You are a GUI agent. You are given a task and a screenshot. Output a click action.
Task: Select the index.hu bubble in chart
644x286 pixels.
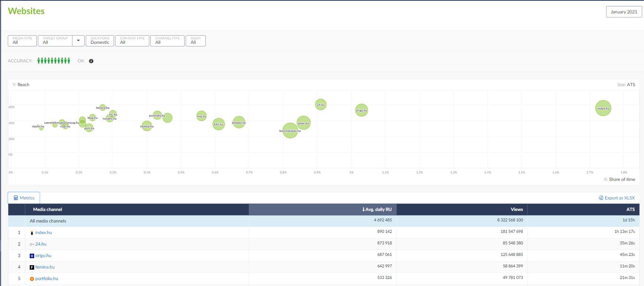(603, 108)
